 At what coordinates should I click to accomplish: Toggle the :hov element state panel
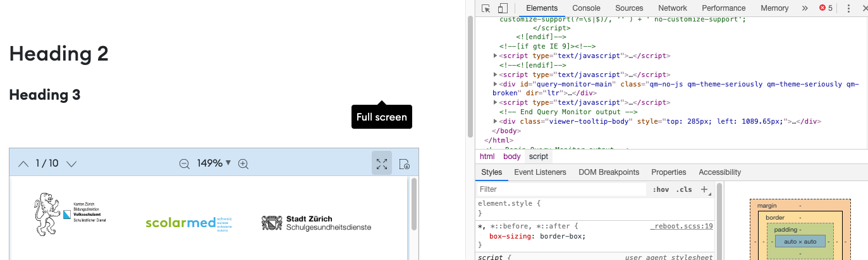pos(661,189)
